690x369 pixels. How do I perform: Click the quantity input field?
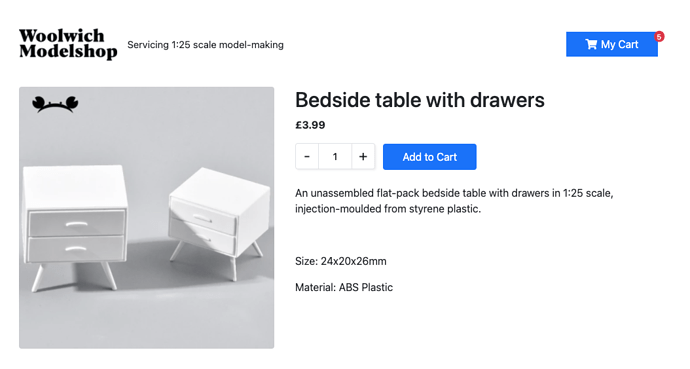[x=335, y=157]
